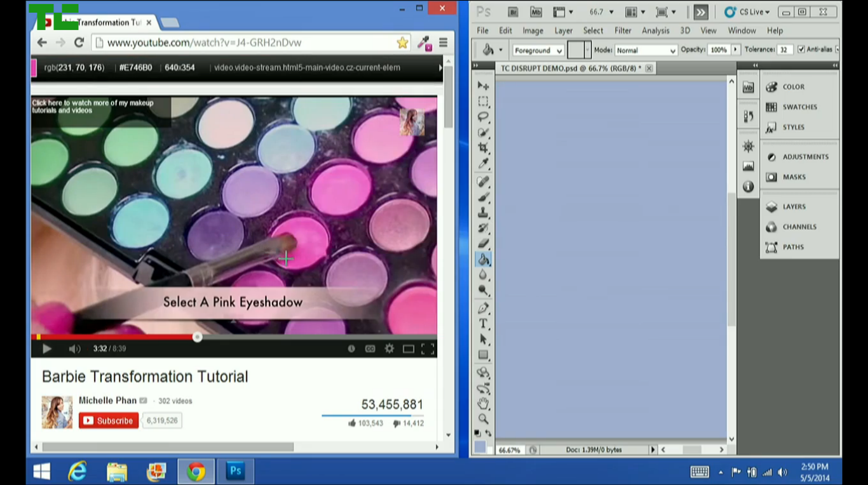This screenshot has width=868, height=485.
Task: Open the Window menu
Action: pos(742,30)
